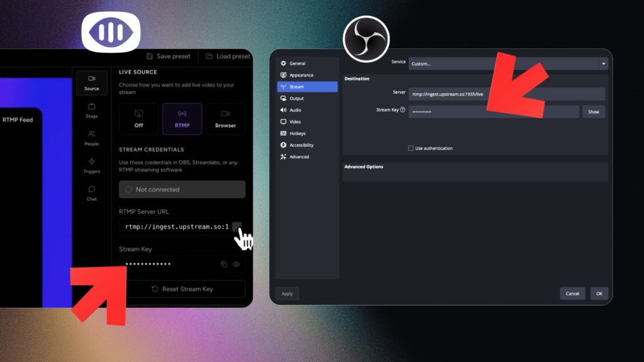Open Audio settings in OBS
This screenshot has height=362, width=644.
coord(307,110)
